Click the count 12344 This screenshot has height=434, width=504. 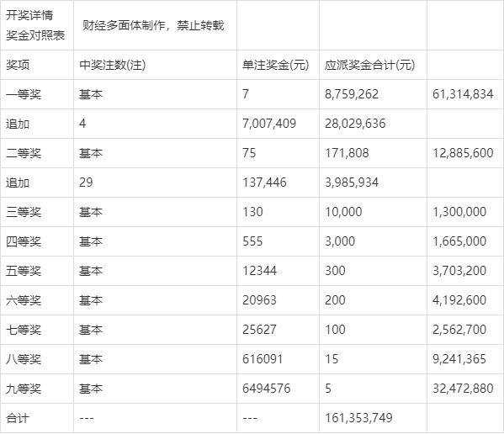click(x=259, y=271)
